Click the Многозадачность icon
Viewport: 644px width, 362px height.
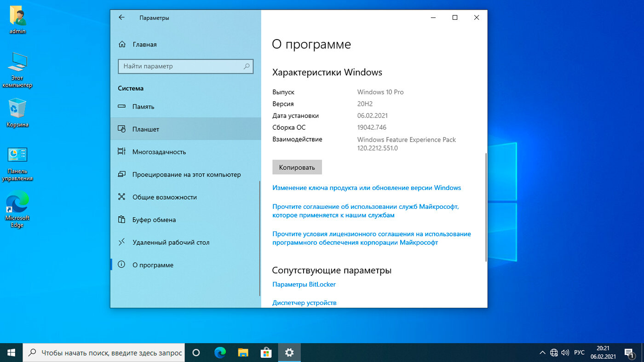(121, 152)
